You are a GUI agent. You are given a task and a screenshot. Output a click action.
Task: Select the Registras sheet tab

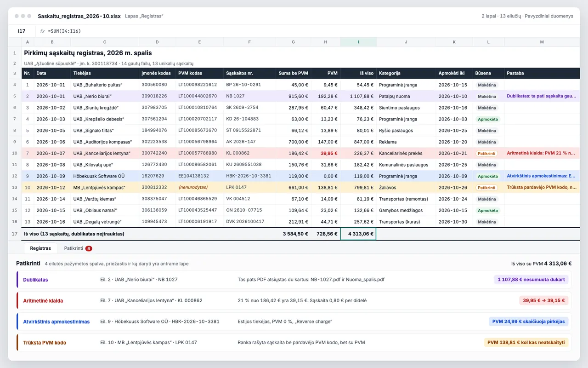click(x=40, y=248)
